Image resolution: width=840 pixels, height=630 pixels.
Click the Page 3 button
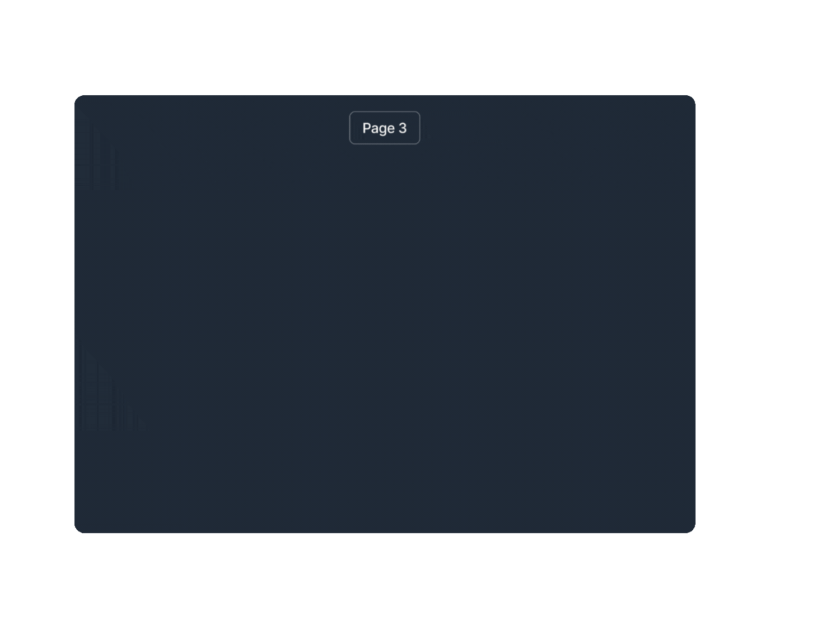(x=385, y=128)
